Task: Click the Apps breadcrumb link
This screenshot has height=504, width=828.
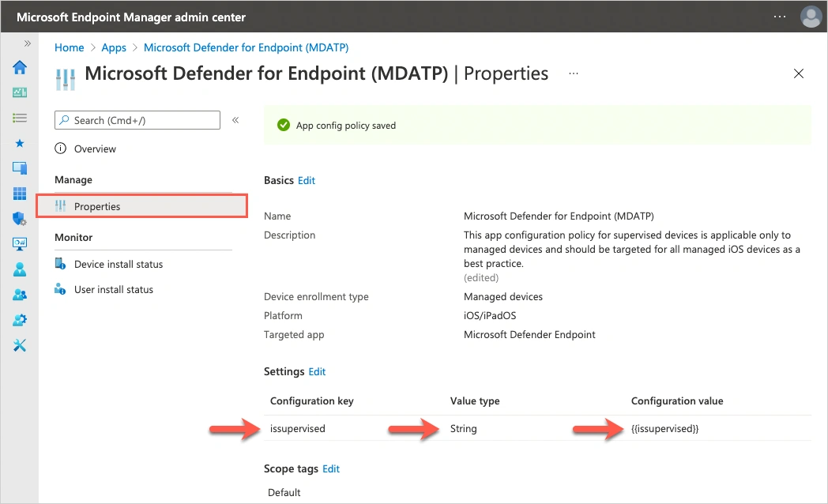Action: (114, 47)
